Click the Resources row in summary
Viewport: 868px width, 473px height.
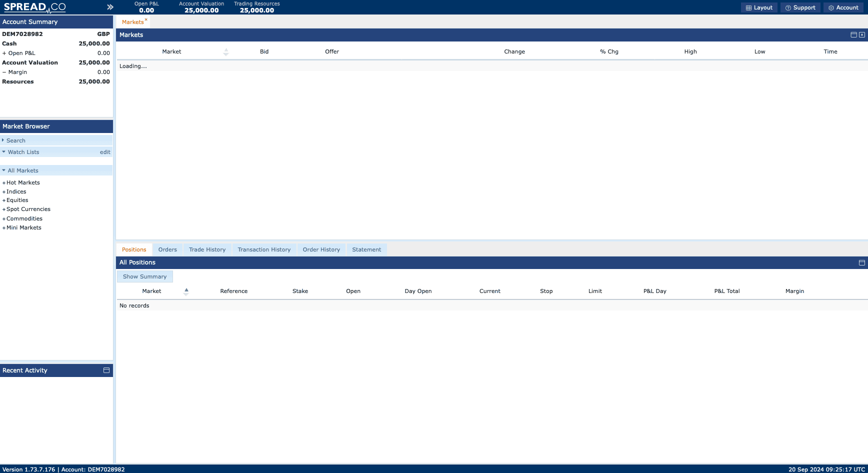coord(56,81)
